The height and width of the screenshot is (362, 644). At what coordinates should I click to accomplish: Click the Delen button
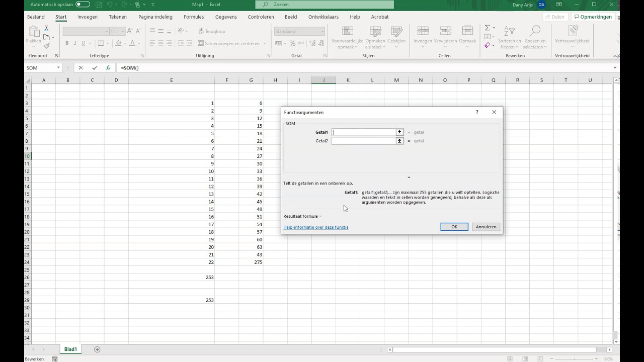[x=555, y=17]
